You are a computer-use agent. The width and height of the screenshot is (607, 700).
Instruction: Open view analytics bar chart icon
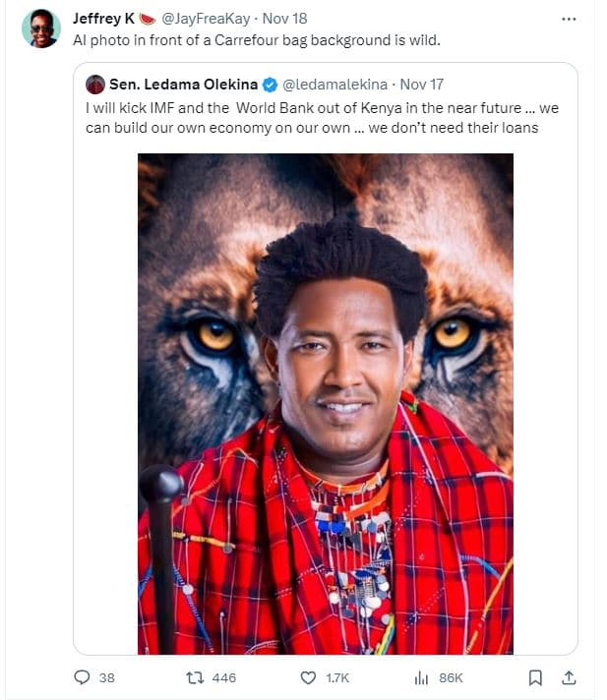[x=421, y=677]
